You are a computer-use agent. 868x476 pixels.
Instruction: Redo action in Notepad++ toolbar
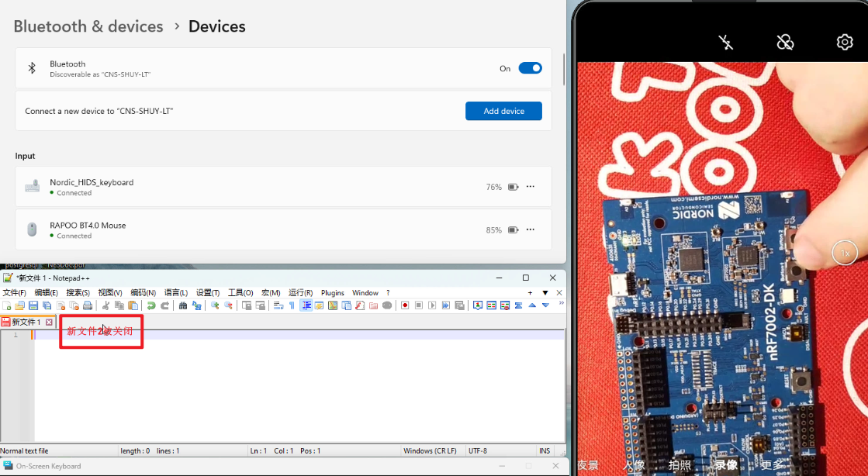click(164, 305)
